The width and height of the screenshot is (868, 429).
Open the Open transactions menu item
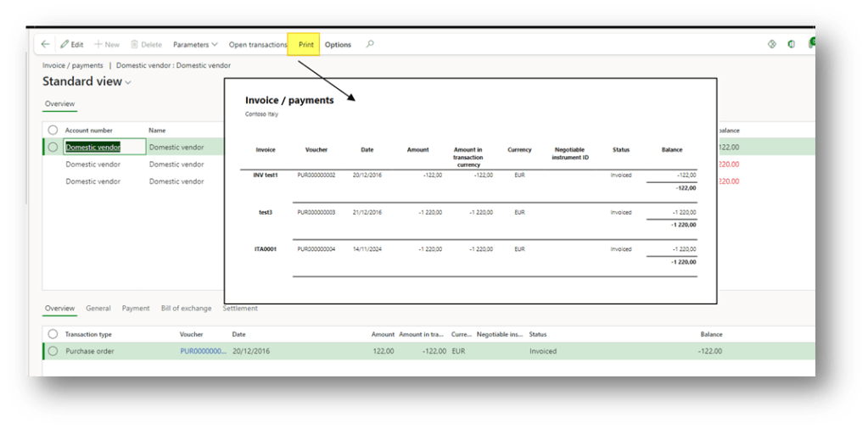point(258,44)
